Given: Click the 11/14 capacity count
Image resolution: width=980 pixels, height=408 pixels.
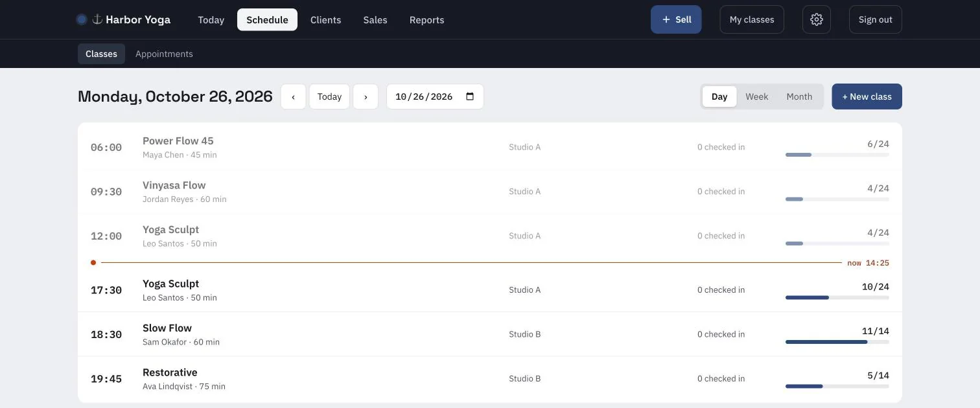Looking at the screenshot, I should tap(876, 331).
